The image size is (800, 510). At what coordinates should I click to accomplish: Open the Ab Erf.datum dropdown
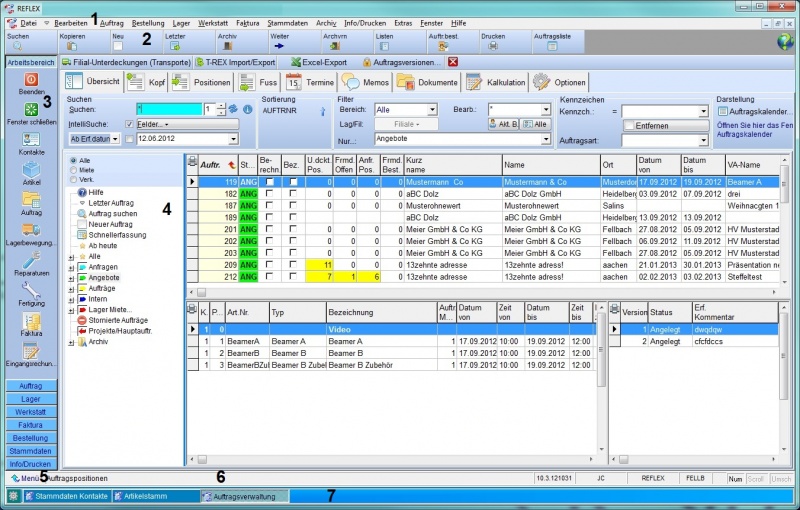pyautogui.click(x=115, y=139)
